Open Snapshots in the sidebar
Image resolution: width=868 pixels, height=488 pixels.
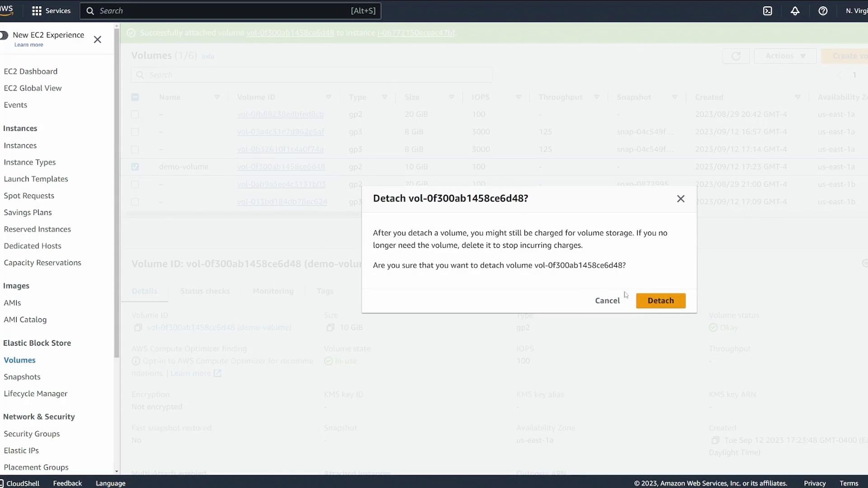[x=22, y=377]
